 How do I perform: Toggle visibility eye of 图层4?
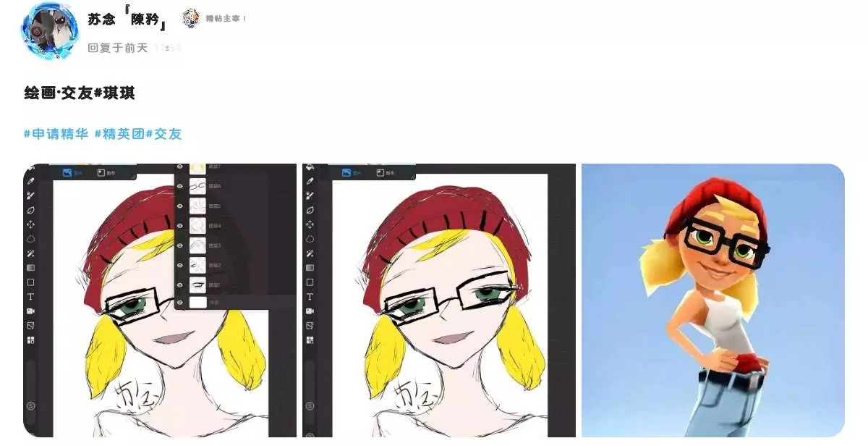[x=180, y=226]
